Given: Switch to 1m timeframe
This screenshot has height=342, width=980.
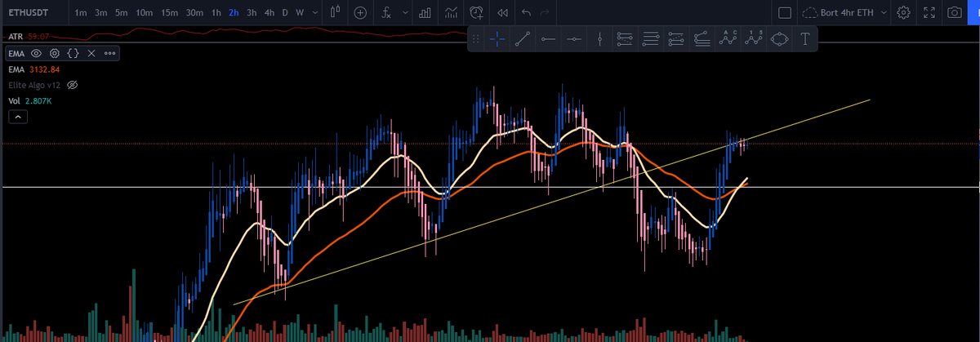Looking at the screenshot, I should (x=81, y=12).
